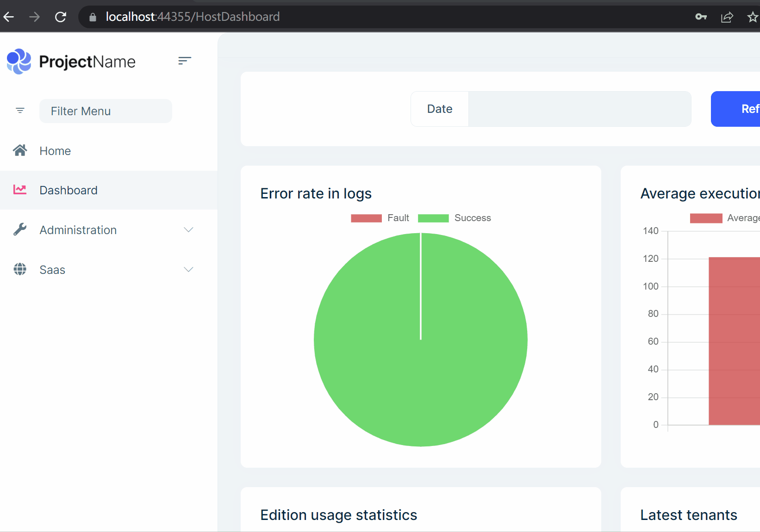Screen dimensions: 760x532
Task: Select the Dashboard menu item
Action: point(109,190)
